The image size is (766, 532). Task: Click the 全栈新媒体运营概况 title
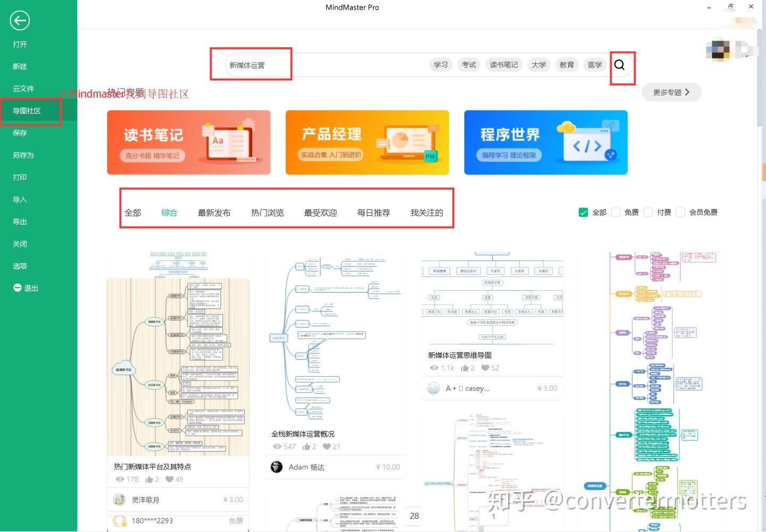(303, 434)
